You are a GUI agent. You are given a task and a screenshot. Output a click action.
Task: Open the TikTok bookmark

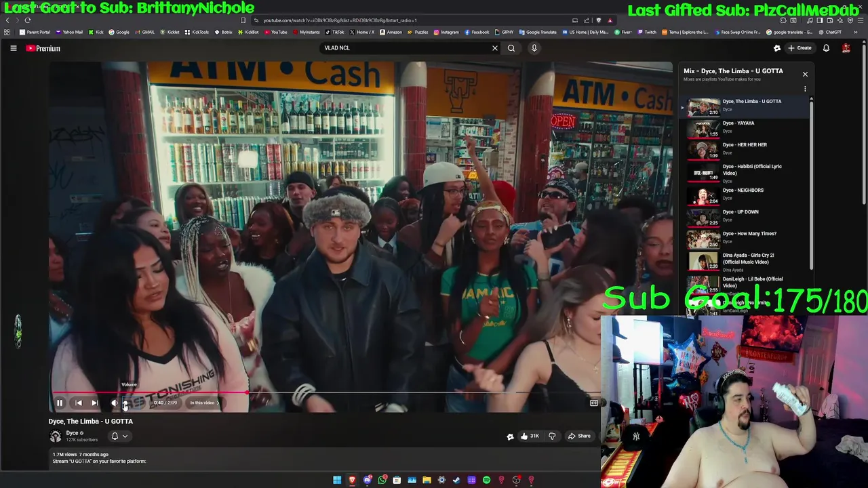pyautogui.click(x=335, y=32)
